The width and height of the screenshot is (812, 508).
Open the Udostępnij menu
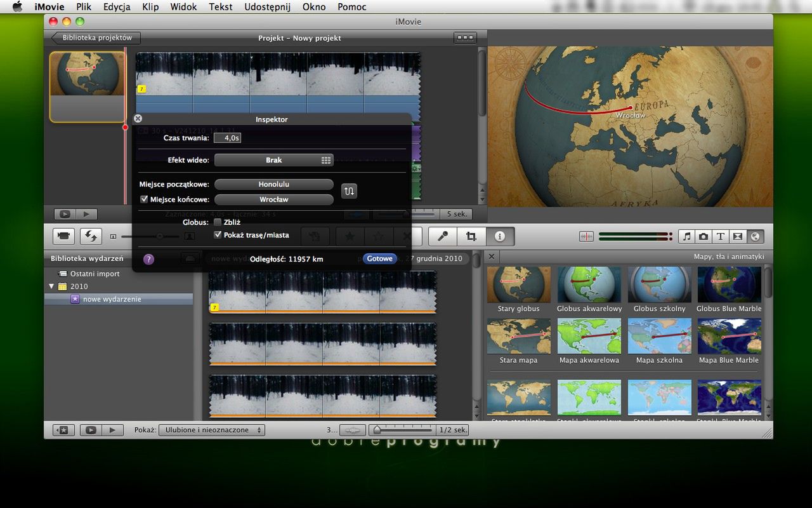coord(267,7)
